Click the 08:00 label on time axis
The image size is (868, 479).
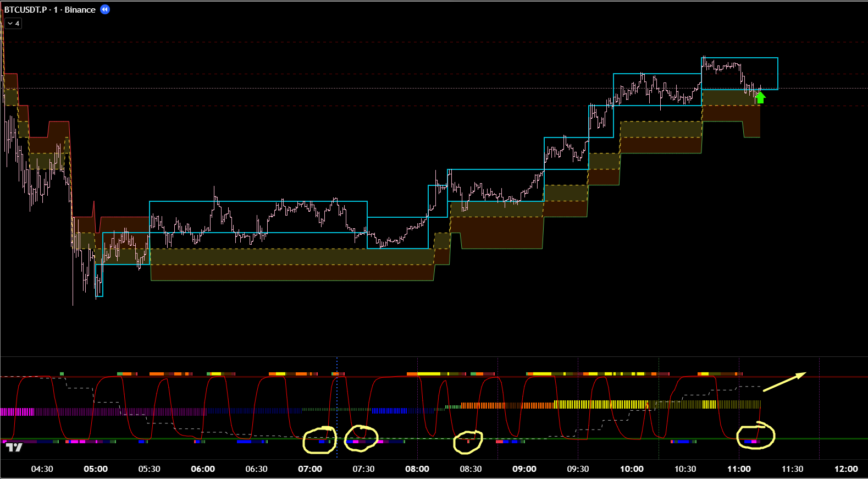tap(417, 469)
